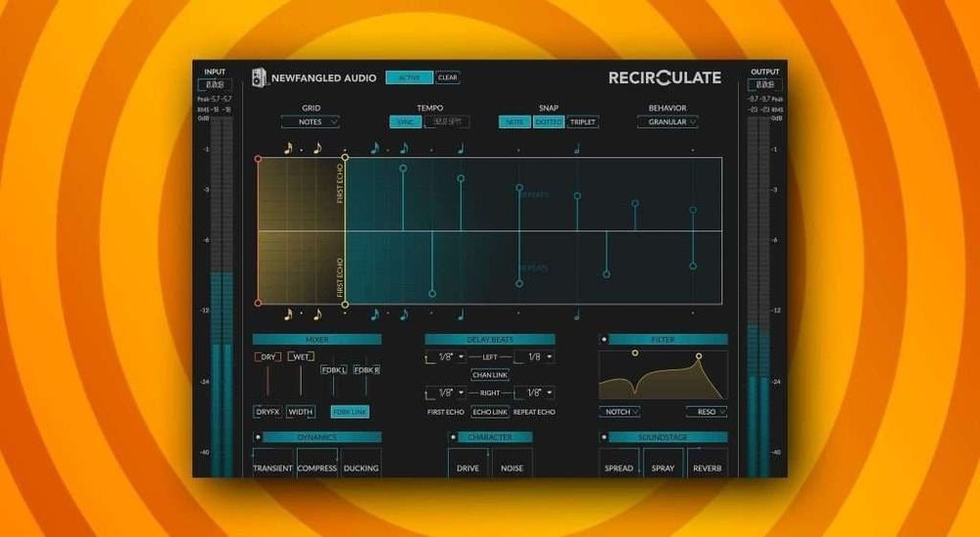
Task: Open the GRID Notes dropdown
Action: point(311,122)
